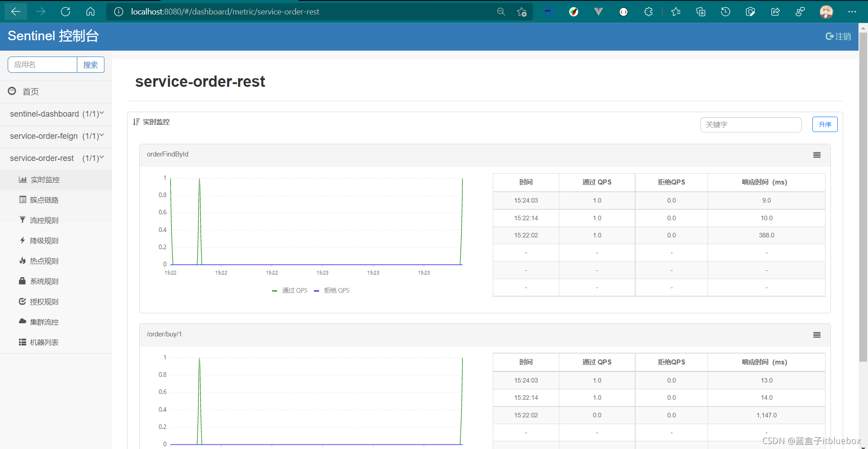868x449 pixels.
Task: Toggle the 拒绝 QPS legend in orderFindById chart
Action: (x=332, y=290)
